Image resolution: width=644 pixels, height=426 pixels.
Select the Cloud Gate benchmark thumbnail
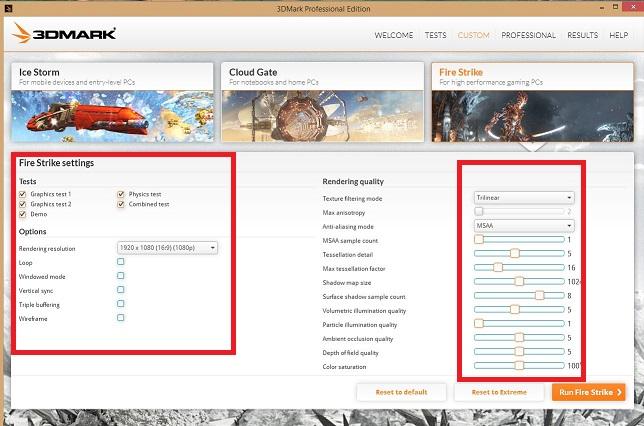pyautogui.click(x=322, y=102)
